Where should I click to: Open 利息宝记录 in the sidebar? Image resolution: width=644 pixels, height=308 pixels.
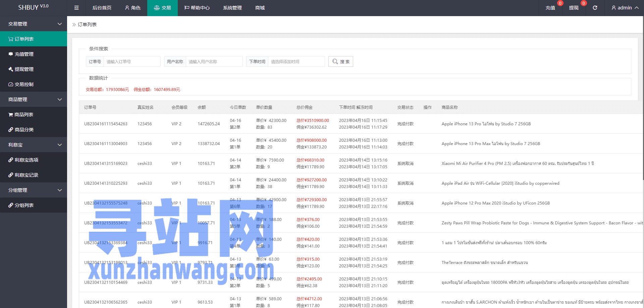coord(34,175)
